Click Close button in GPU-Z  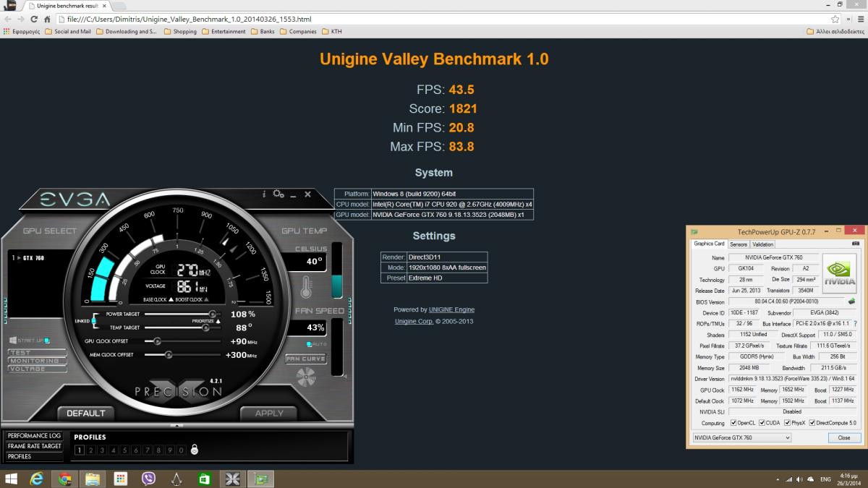[x=843, y=437]
